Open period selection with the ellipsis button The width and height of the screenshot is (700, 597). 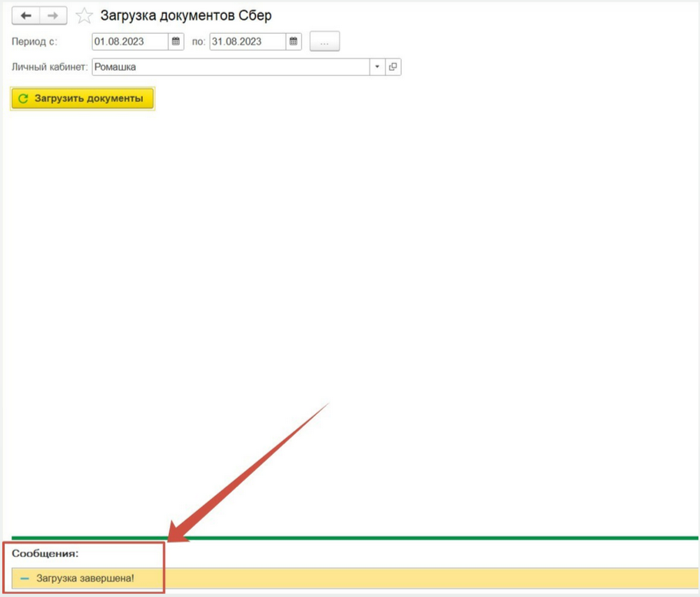(x=324, y=42)
